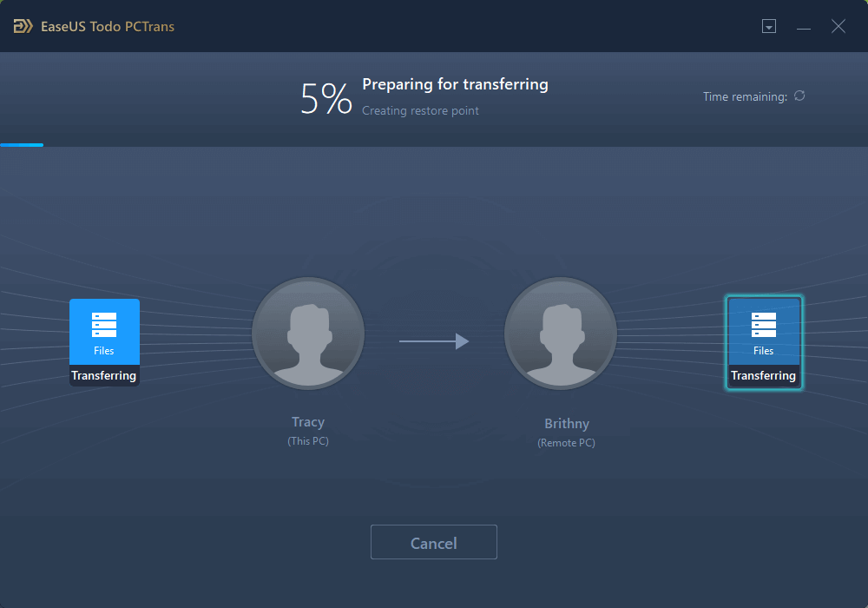Click the "Creating restore point" status text
This screenshot has width=868, height=608.
[x=420, y=110]
